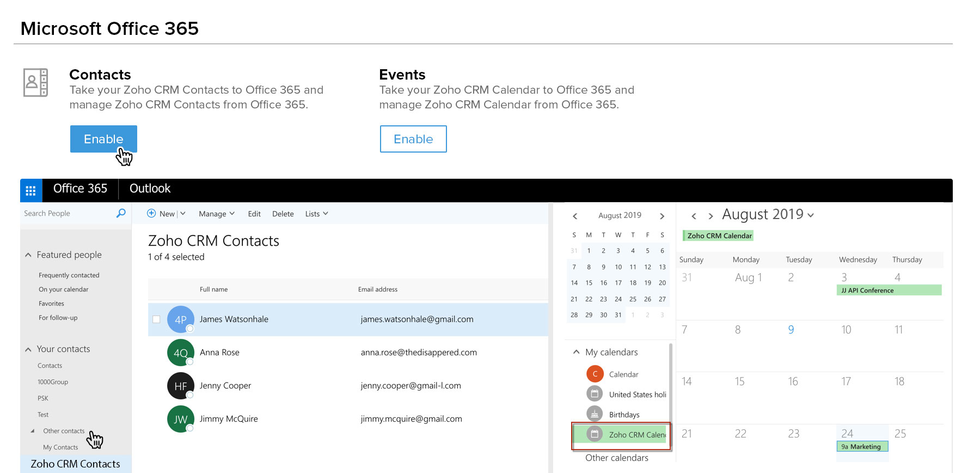This screenshot has width=980, height=473.
Task: Select August 9 in the main calendar
Action: (x=791, y=330)
